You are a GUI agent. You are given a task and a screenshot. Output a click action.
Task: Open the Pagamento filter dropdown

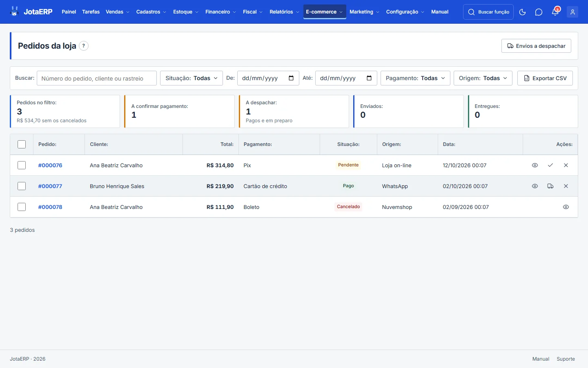[415, 78]
